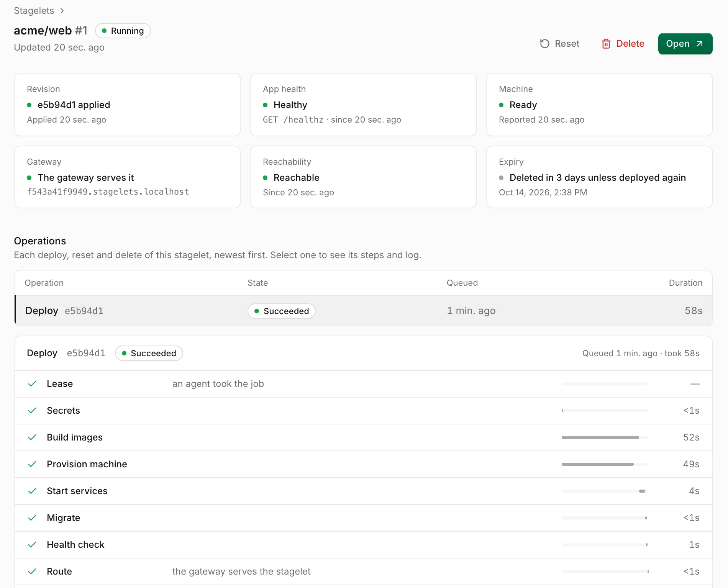Click the breadcrumb chevron after Stagelets
Image resolution: width=728 pixels, height=588 pixels.
click(62, 11)
